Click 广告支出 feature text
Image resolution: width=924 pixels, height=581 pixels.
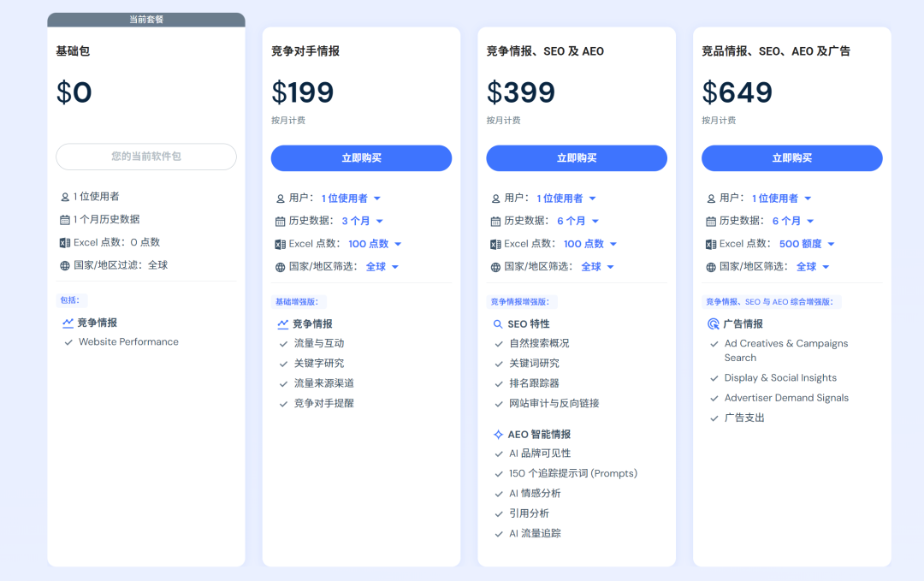click(744, 418)
